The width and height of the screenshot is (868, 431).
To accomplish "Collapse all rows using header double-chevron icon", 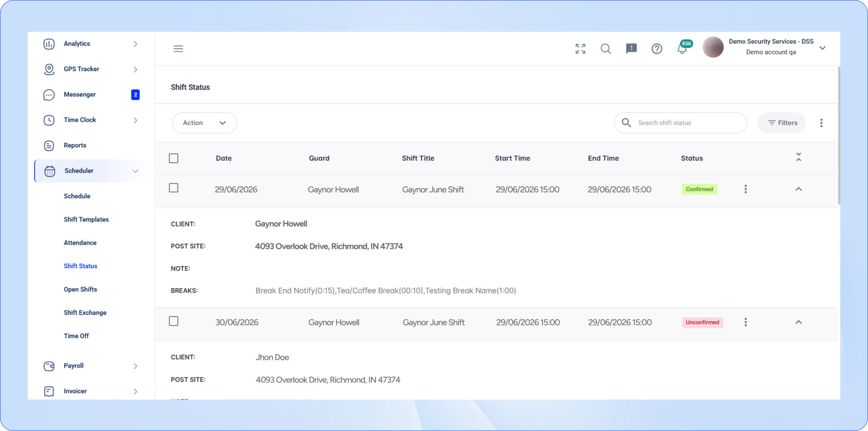I will (x=798, y=157).
